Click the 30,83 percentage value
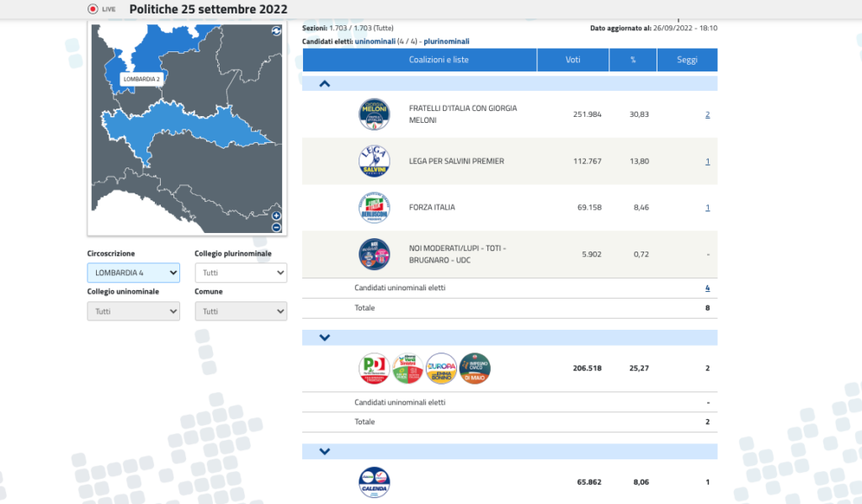The height and width of the screenshot is (504, 862). pyautogui.click(x=639, y=114)
